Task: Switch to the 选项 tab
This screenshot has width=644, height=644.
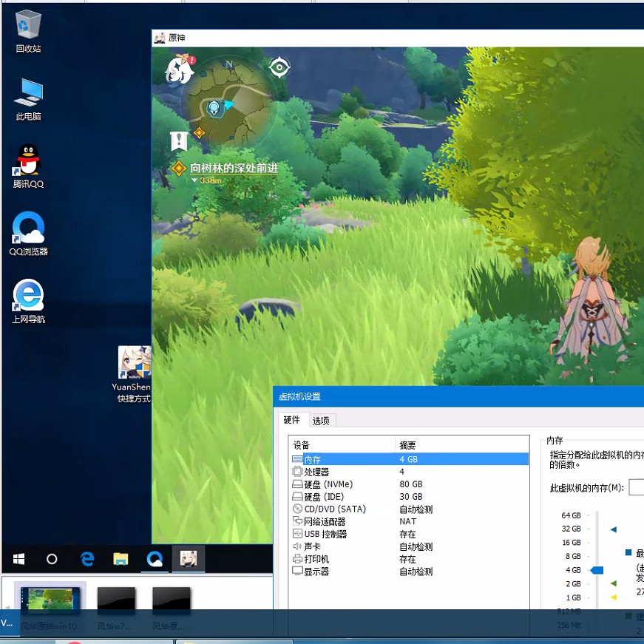Action: [x=321, y=421]
